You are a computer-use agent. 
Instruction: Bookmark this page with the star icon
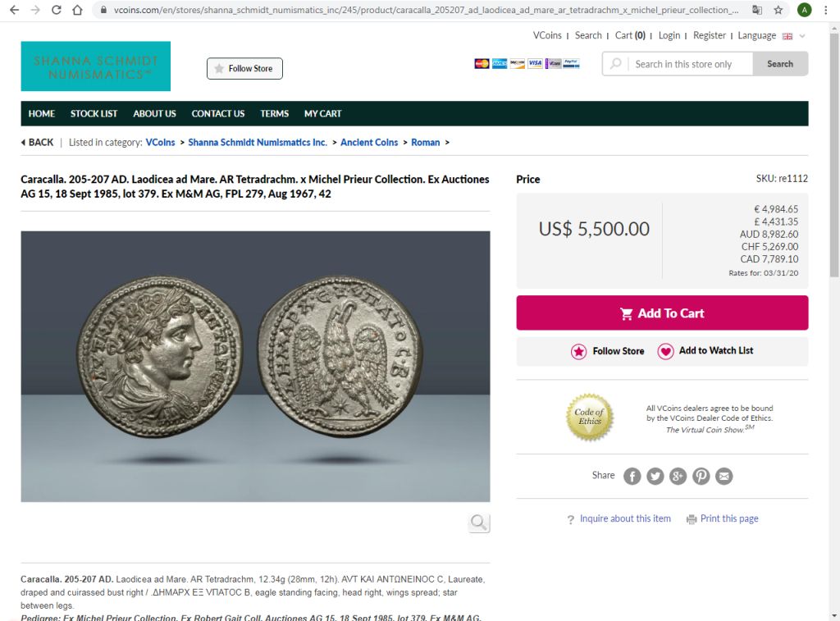(x=778, y=10)
